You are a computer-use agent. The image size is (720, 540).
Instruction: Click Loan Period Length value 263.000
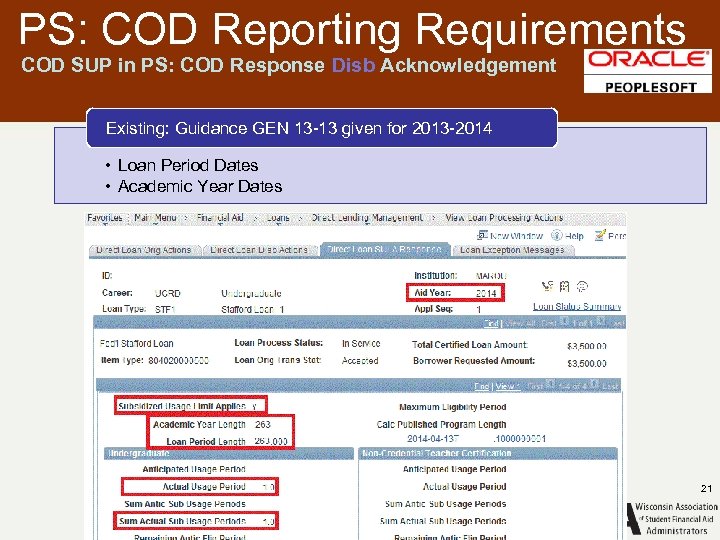pyautogui.click(x=271, y=441)
